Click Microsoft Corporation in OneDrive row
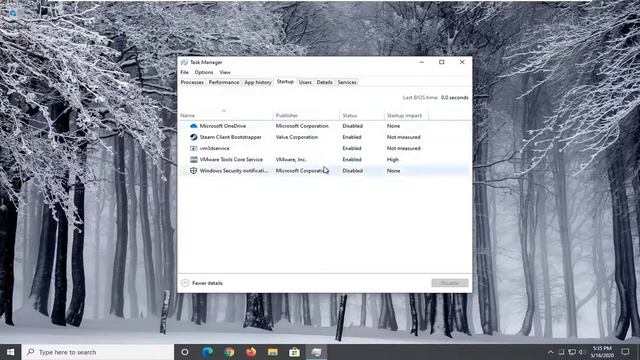 [x=302, y=126]
